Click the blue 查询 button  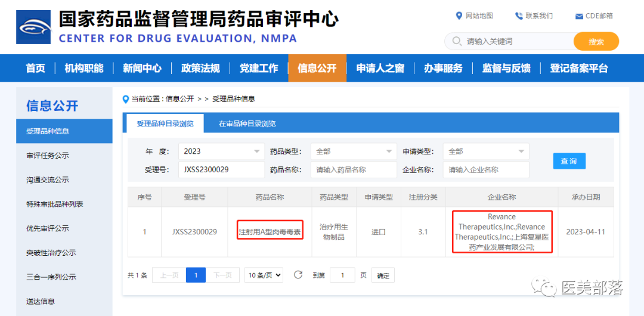[569, 161]
